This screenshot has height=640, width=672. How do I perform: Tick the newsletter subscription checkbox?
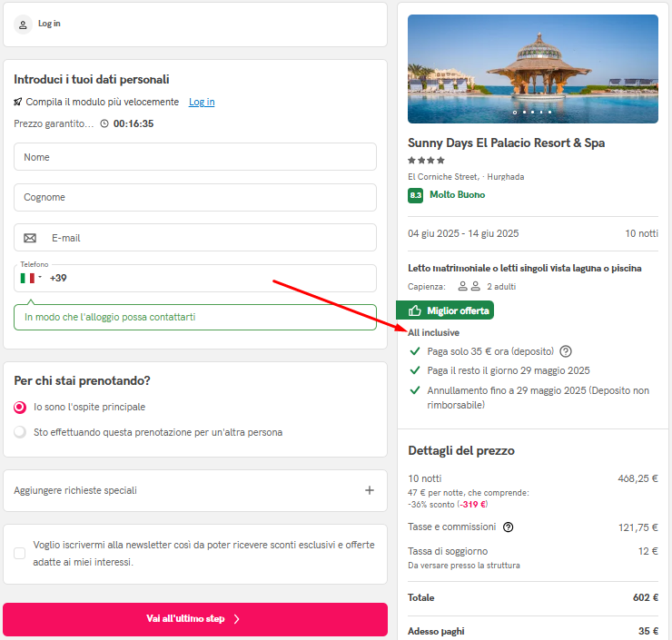(20, 553)
